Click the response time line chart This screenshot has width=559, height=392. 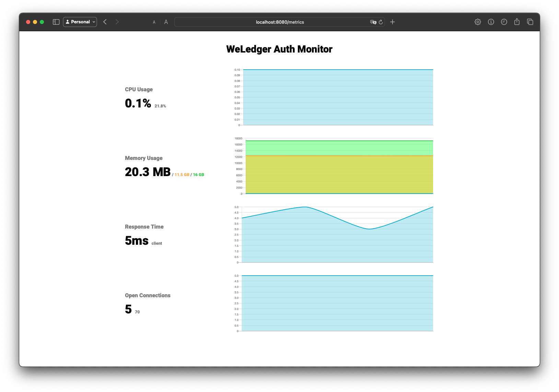(x=333, y=235)
